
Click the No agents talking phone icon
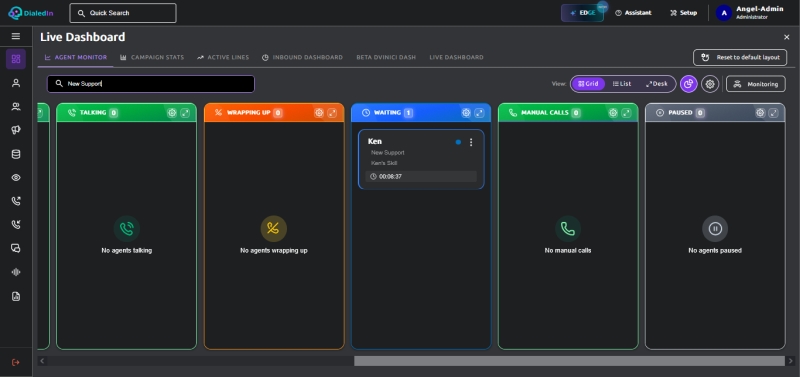127,229
